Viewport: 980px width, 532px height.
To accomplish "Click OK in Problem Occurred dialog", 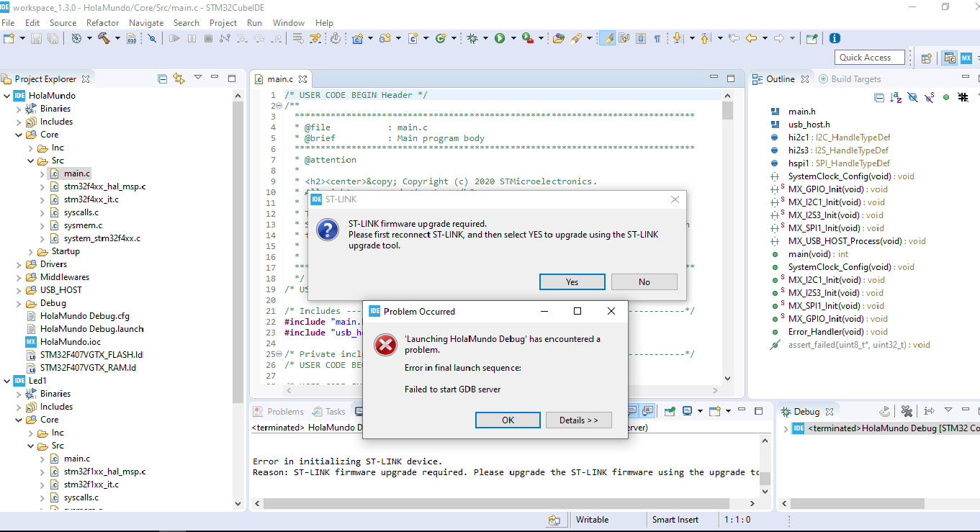I will (x=508, y=420).
